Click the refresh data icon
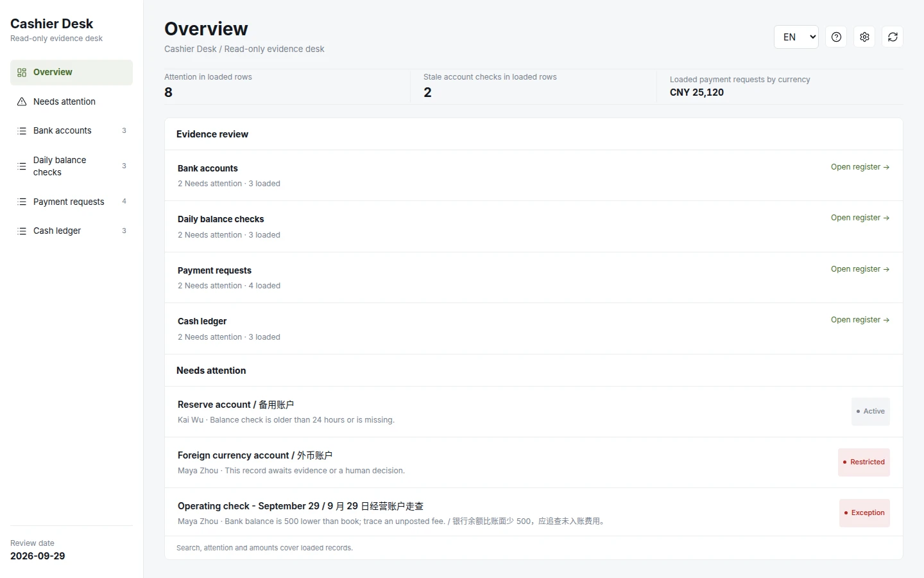The height and width of the screenshot is (578, 924). 893,37
